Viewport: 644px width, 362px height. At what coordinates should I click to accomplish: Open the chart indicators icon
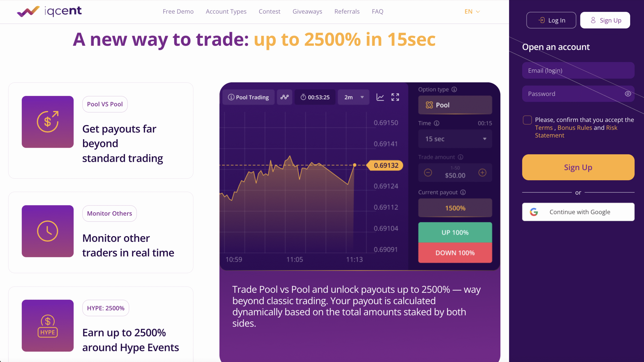tap(285, 97)
